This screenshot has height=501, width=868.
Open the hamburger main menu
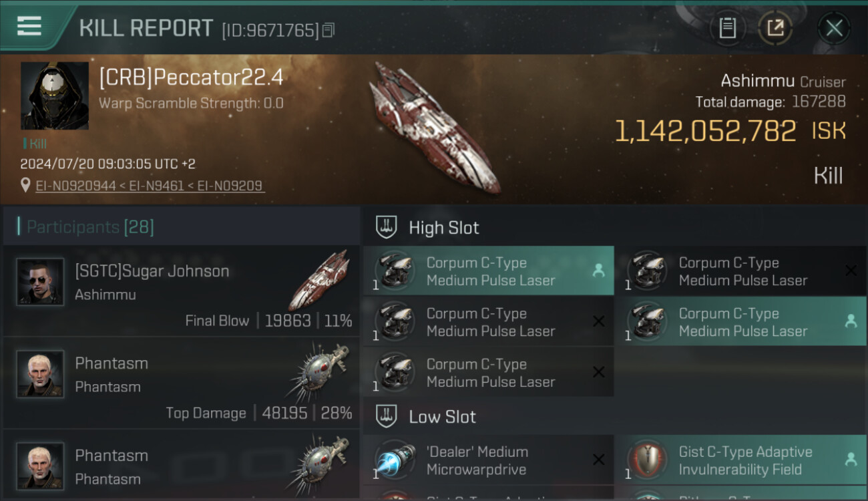(x=29, y=26)
